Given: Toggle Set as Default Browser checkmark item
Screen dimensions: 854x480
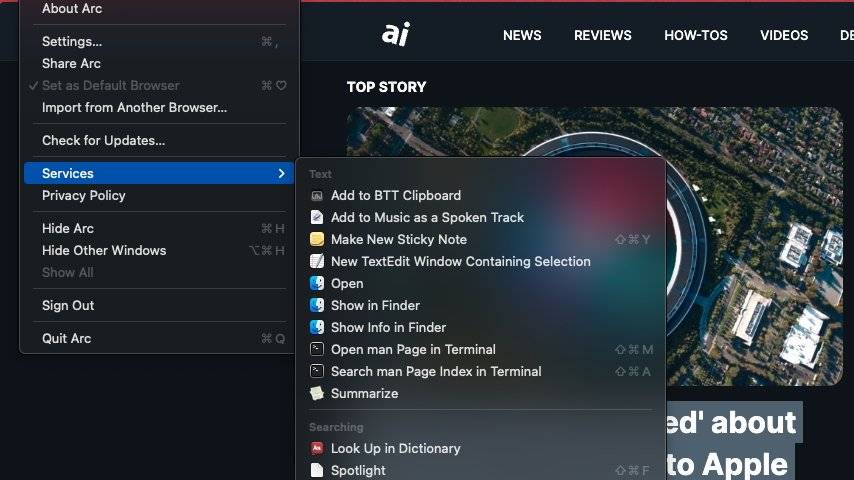Looking at the screenshot, I should click(x=110, y=86).
